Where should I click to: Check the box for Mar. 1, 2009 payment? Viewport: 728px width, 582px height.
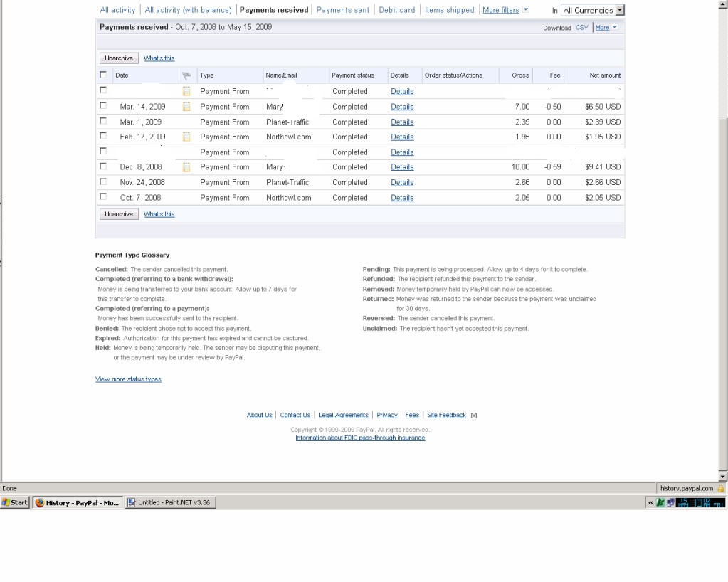coord(103,121)
